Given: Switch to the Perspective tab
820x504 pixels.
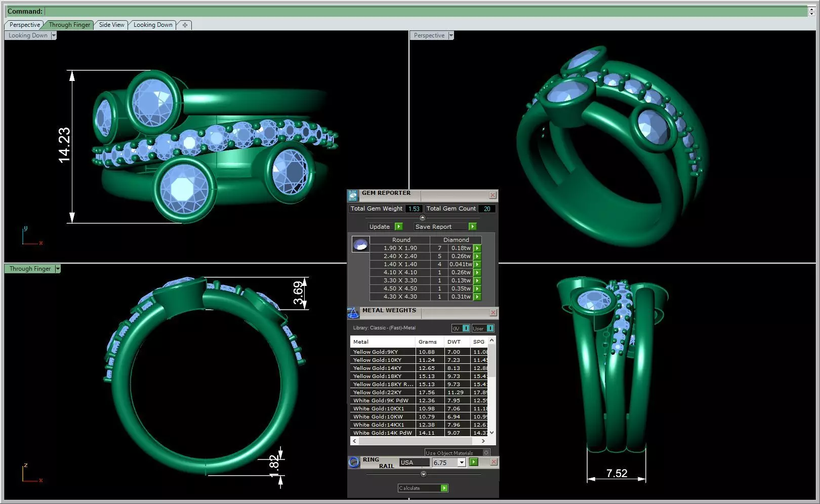Looking at the screenshot, I should pyautogui.click(x=24, y=25).
